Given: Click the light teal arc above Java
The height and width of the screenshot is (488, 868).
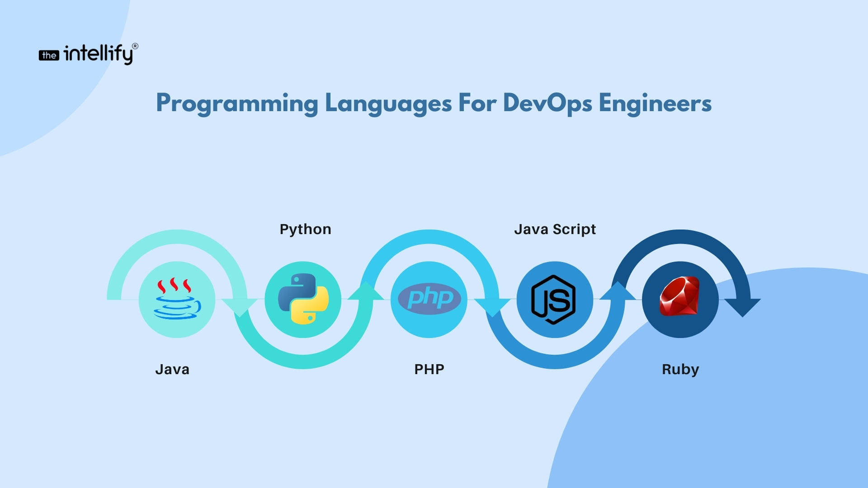Looking at the screenshot, I should click(x=177, y=237).
